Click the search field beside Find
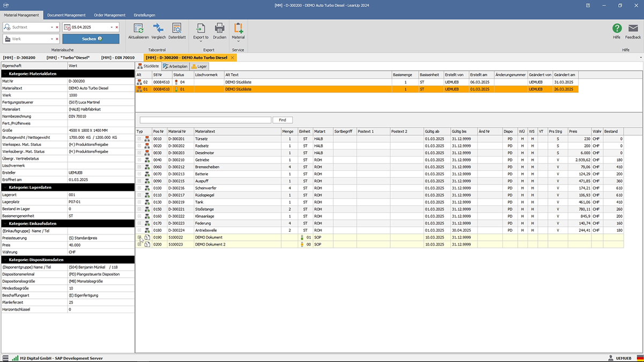 [x=205, y=120]
